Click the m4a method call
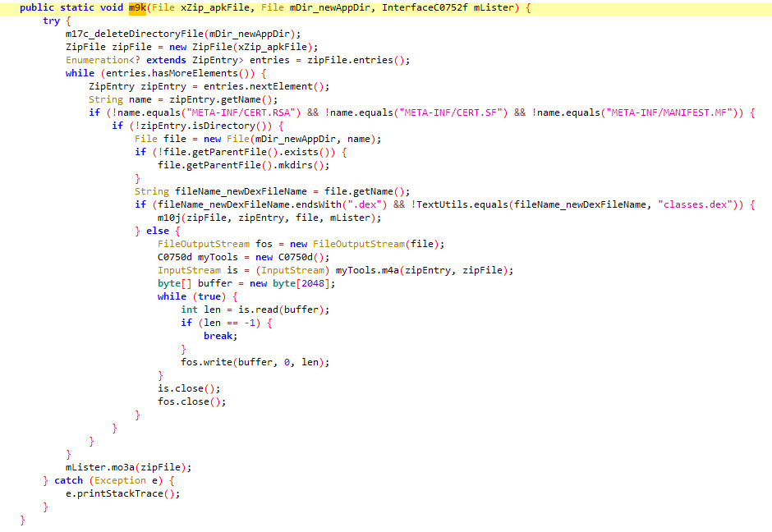The image size is (772, 532). tap(390, 270)
